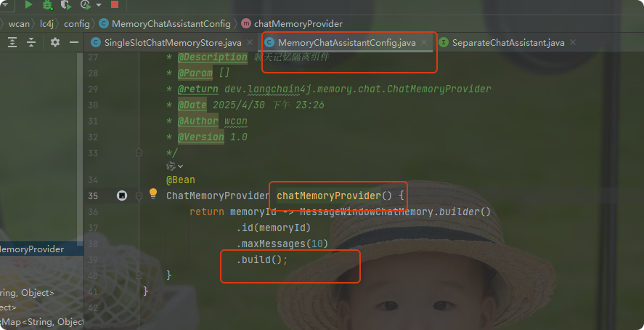Collapse all nodes in Structure panel

(x=31, y=42)
